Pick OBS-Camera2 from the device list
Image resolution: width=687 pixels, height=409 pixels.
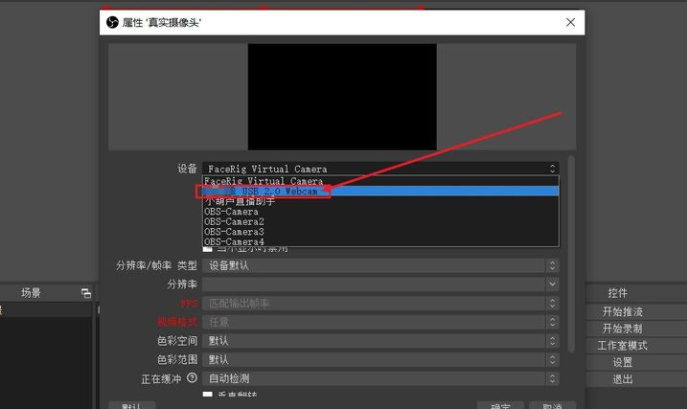[x=234, y=222]
